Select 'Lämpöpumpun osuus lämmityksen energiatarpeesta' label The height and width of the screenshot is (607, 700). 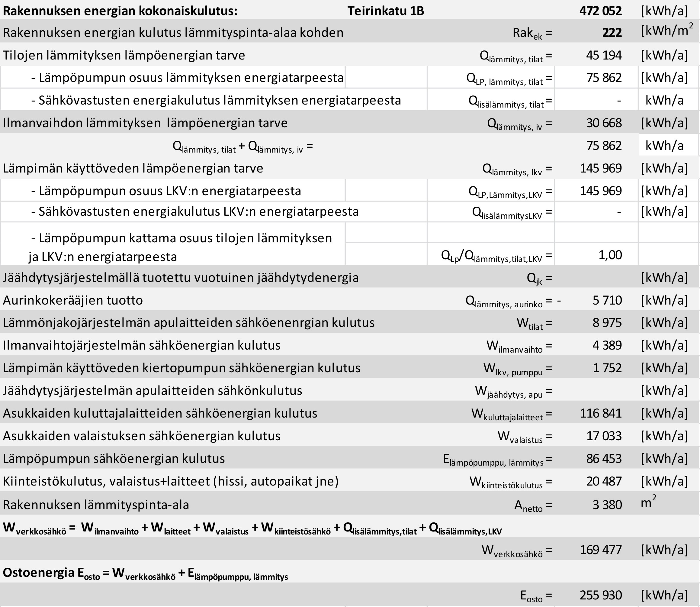[187, 78]
